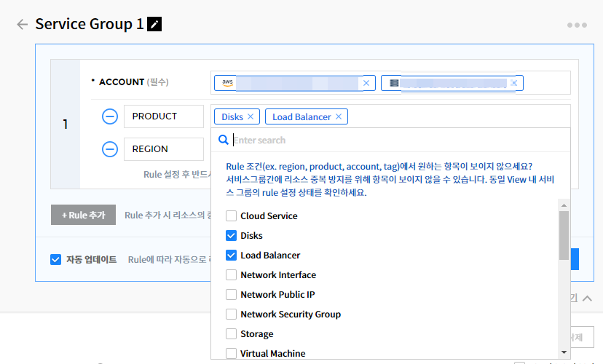Screen dimensions: 603x364
Task: Toggle the 자동 업데이트 checkbox
Action: coord(56,259)
